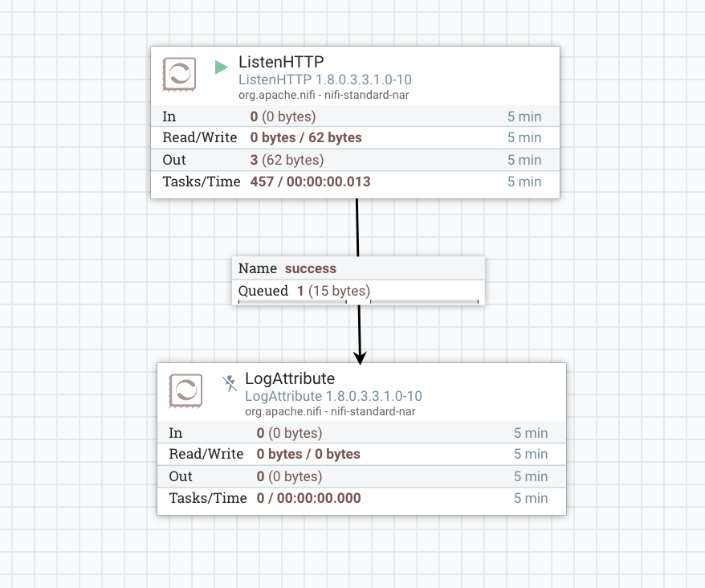Select the success connection name label
Viewport: 705px width, 588px height.
(x=310, y=268)
